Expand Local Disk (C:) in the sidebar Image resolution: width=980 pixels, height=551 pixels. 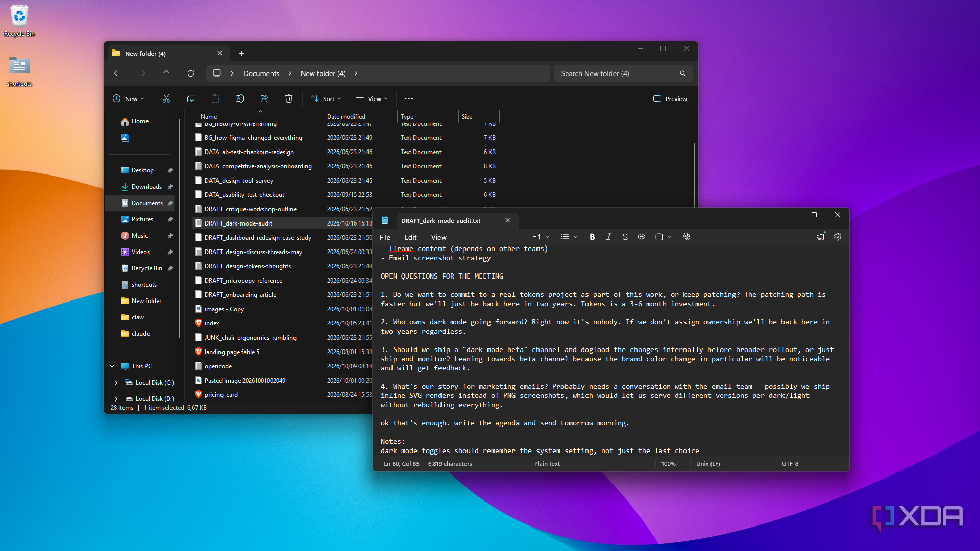(116, 383)
